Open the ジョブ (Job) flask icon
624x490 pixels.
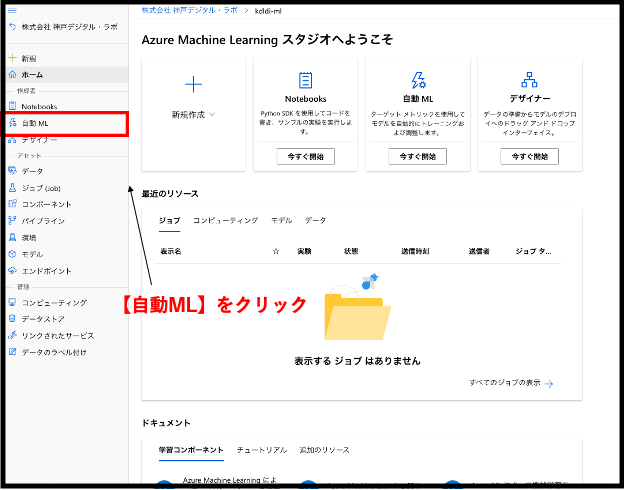13,187
